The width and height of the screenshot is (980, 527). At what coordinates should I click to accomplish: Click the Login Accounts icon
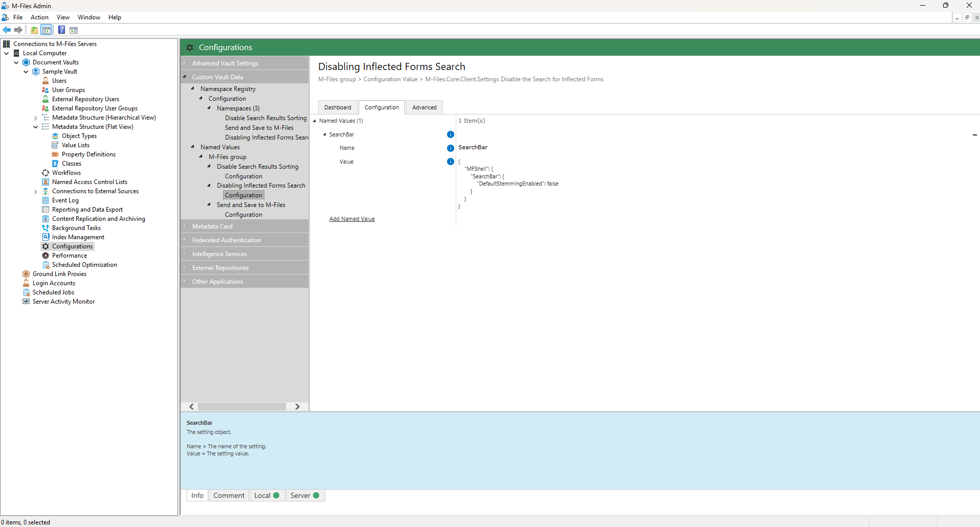[26, 283]
